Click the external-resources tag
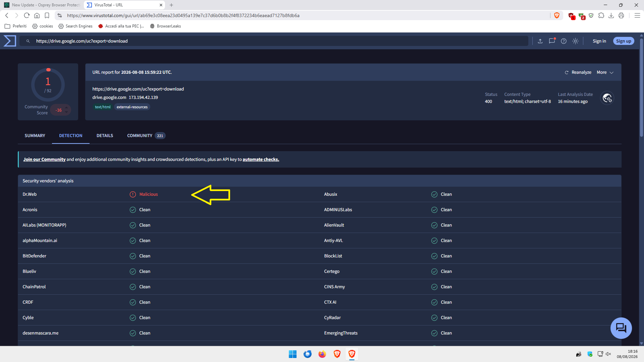Screen dimensions: 644x362 [132, 107]
